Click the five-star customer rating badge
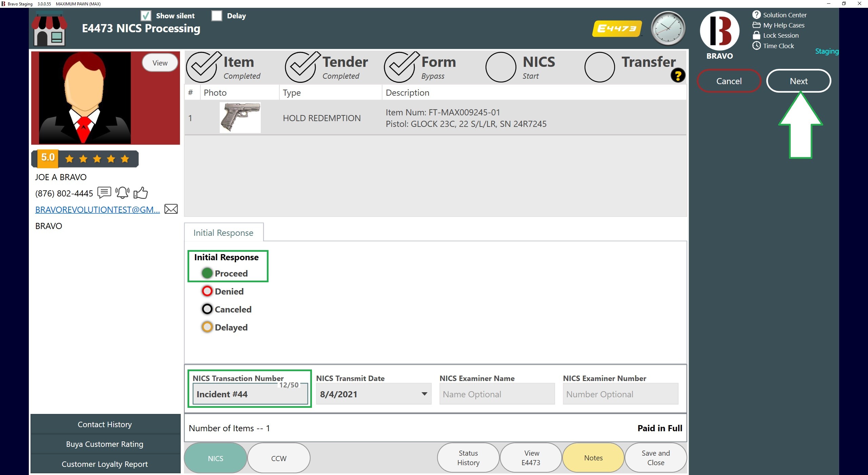Image resolution: width=868 pixels, height=475 pixels. [85, 158]
